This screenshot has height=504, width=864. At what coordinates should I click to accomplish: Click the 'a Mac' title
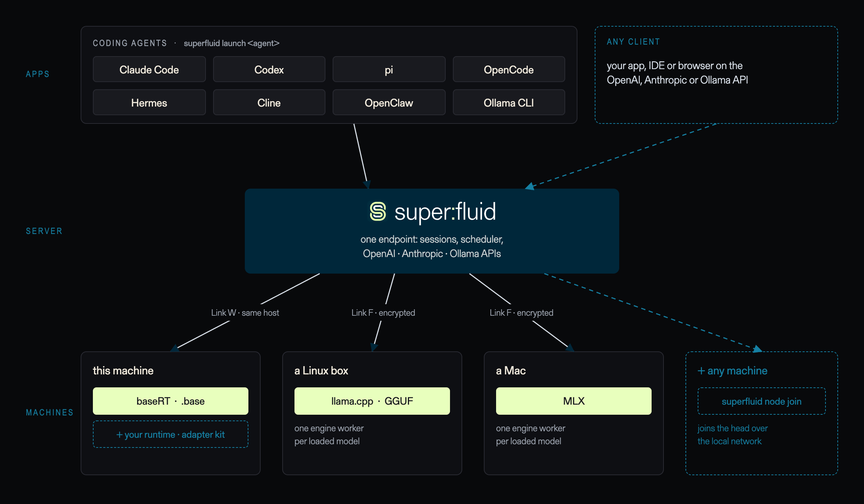[x=511, y=370]
